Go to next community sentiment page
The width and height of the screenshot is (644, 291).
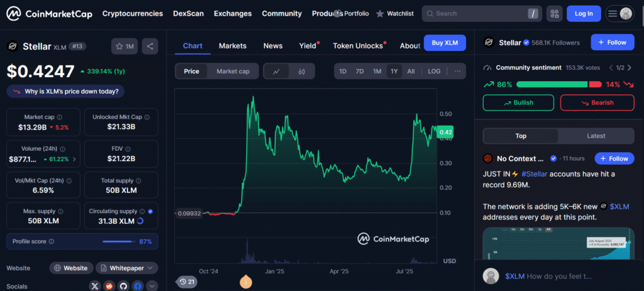point(629,68)
